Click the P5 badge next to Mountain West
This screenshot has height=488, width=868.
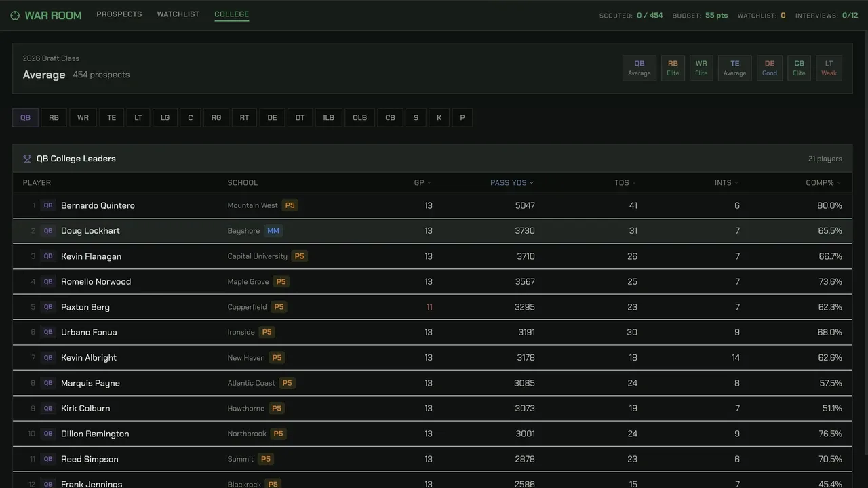290,205
